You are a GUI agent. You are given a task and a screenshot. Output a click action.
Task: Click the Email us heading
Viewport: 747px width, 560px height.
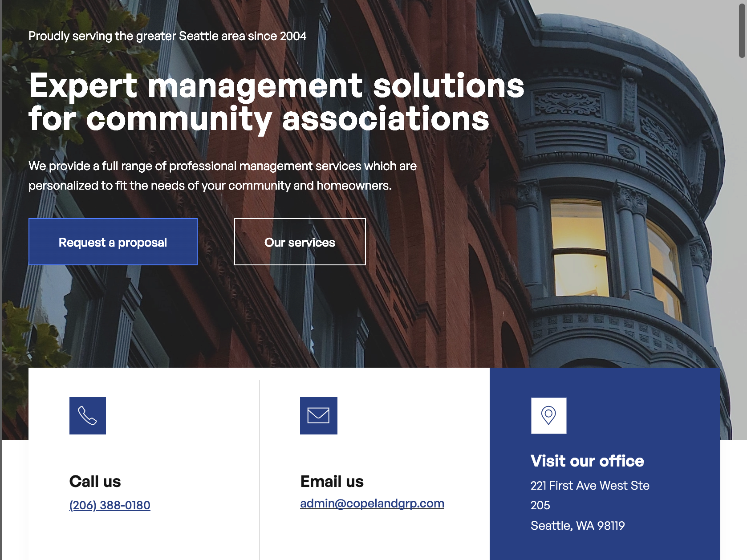(x=332, y=482)
